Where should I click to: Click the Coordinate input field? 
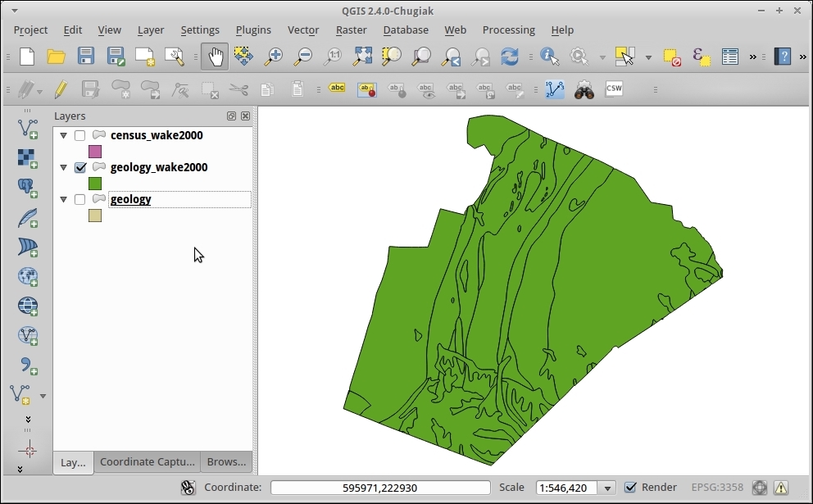380,488
